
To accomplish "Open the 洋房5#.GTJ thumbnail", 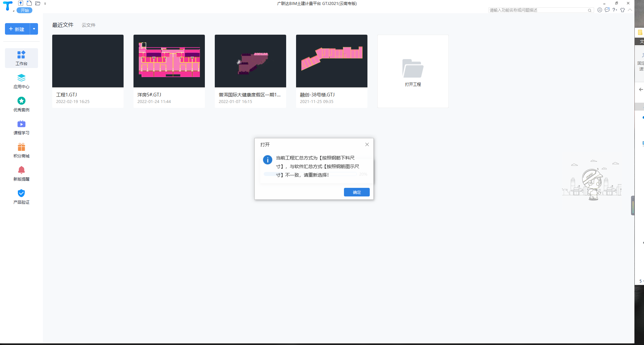I will tap(169, 61).
